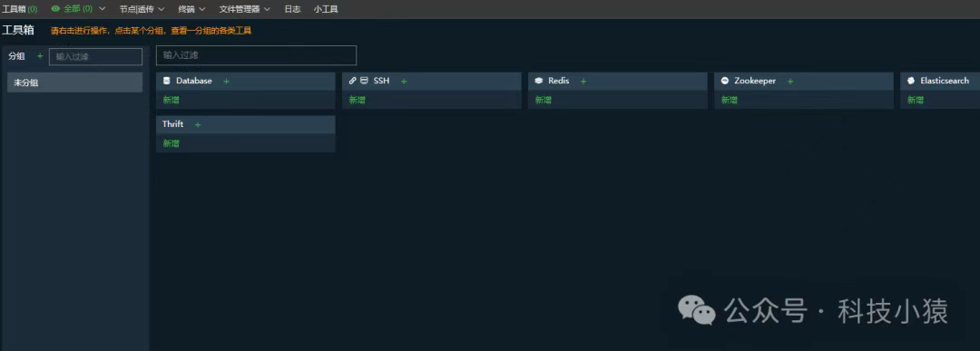Open the 文件管理器 dropdown menu
980x351 pixels.
click(x=244, y=9)
